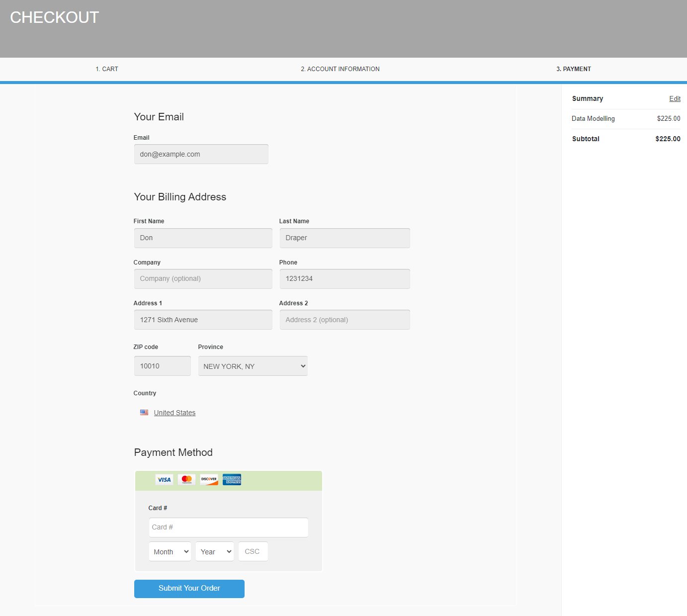Select the 3. Payment step

tap(574, 69)
